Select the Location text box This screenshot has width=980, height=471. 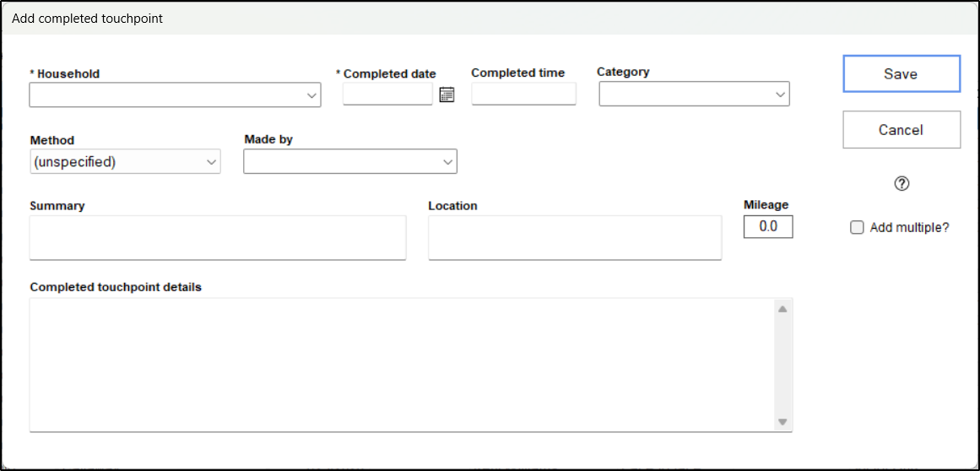(x=574, y=237)
